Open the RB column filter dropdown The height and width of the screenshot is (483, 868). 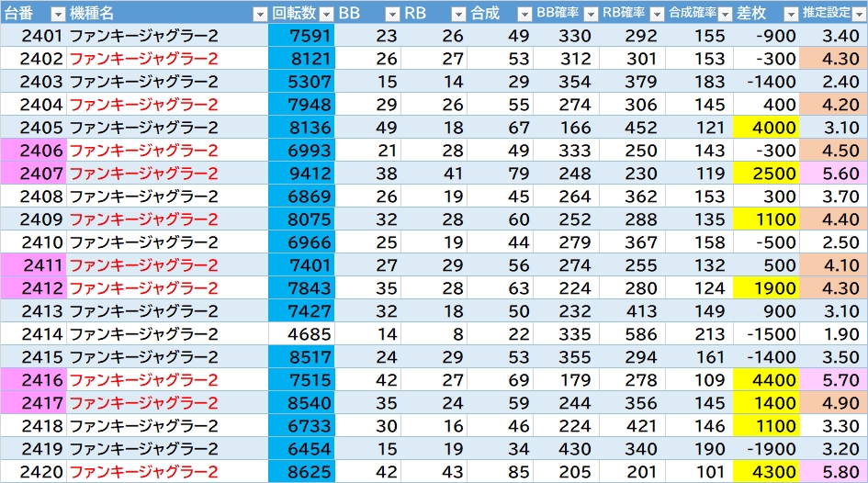coord(458,15)
